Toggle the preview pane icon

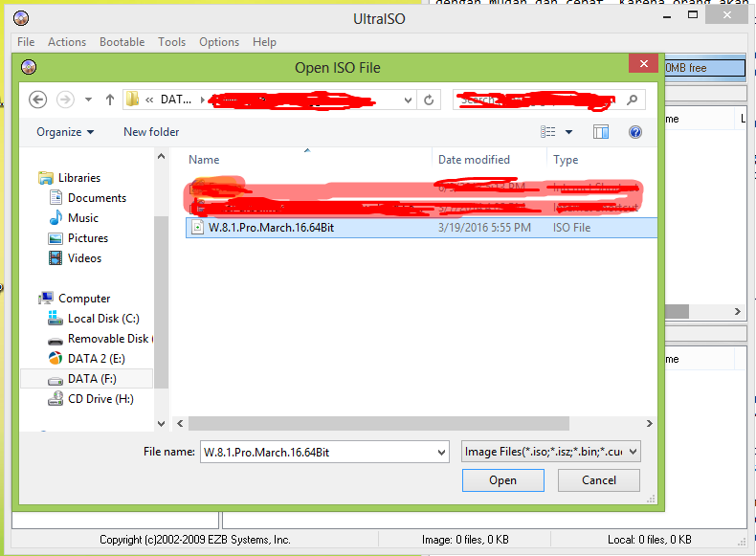601,132
